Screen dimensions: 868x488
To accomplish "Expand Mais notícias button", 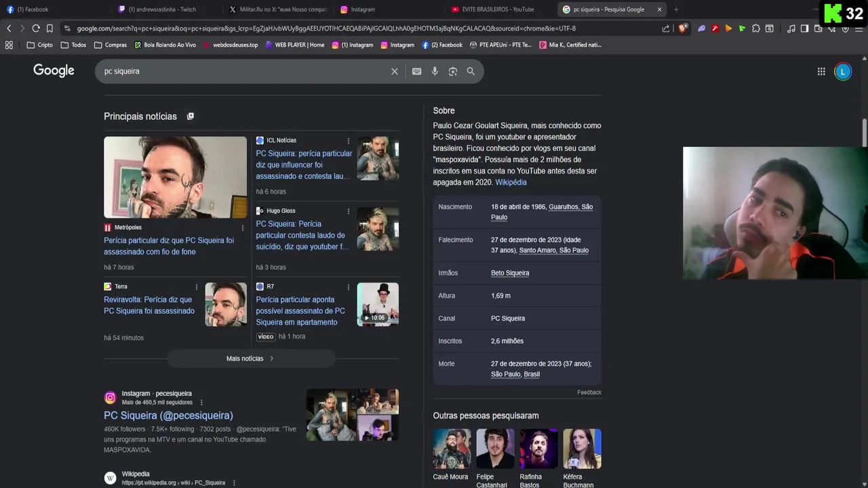I will coord(251,359).
